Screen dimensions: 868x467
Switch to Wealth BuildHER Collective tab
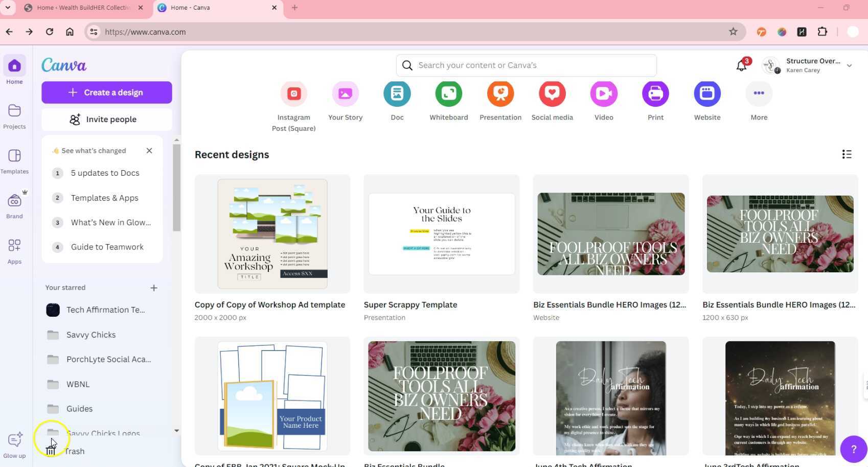click(82, 8)
